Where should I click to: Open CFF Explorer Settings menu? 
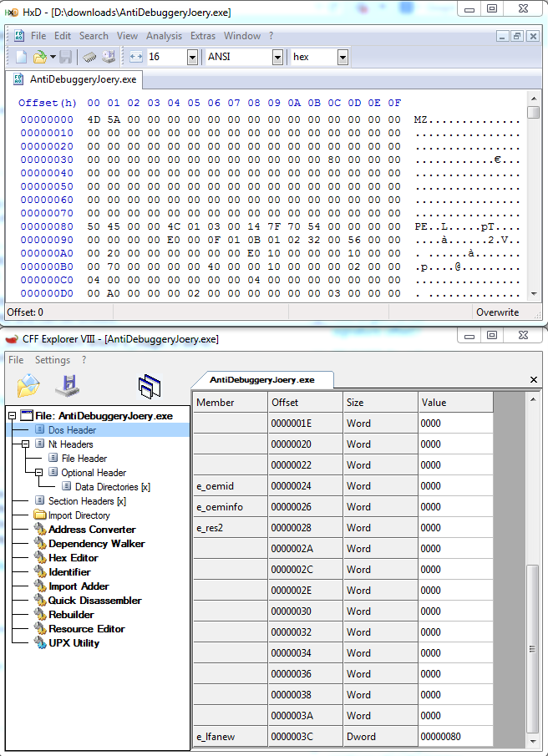tap(53, 360)
